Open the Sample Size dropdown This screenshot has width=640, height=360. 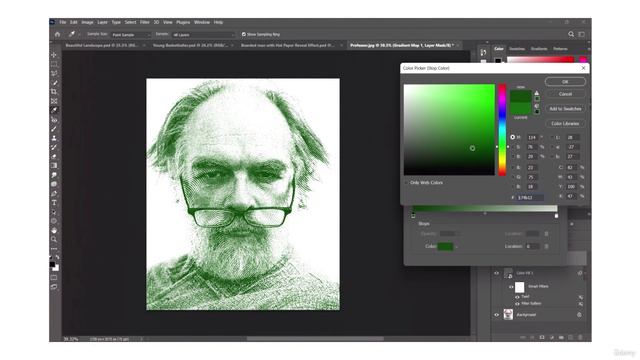click(131, 35)
